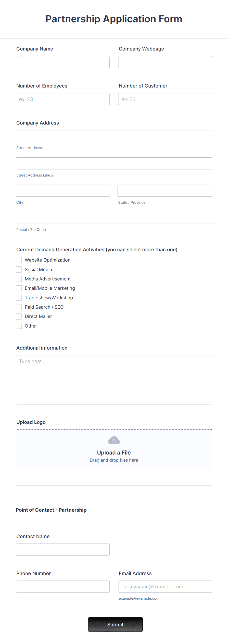Check the Website Optimization option

(x=18, y=260)
